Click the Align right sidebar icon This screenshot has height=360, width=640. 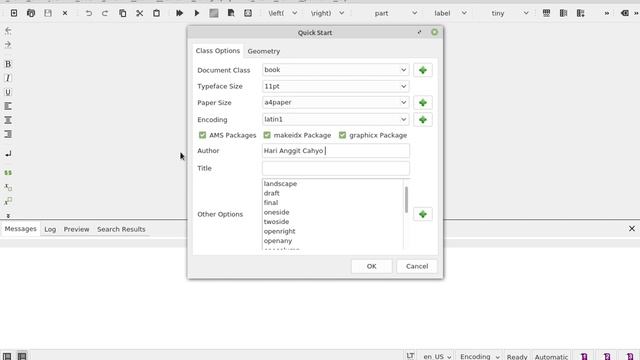[x=8, y=134]
